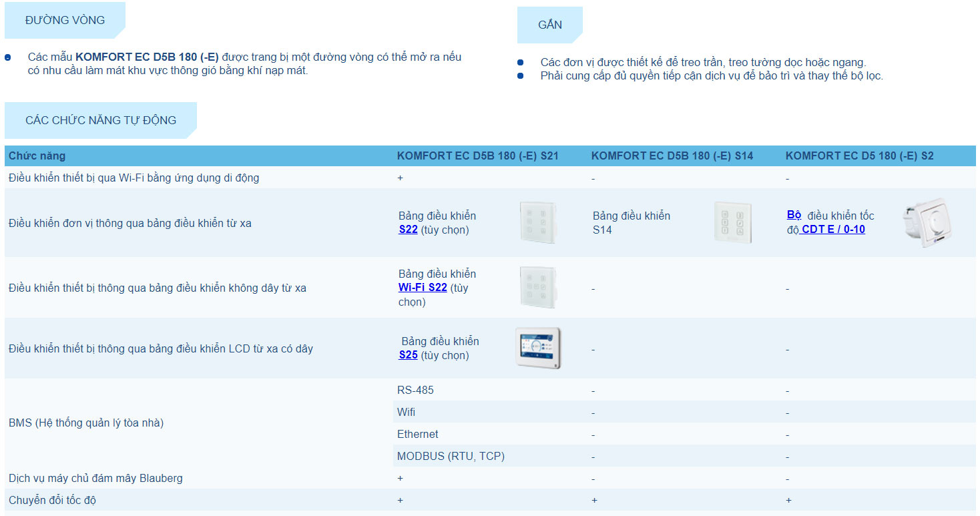
Task: Click the underlined "Bộ" speed controller link
Action: [794, 215]
